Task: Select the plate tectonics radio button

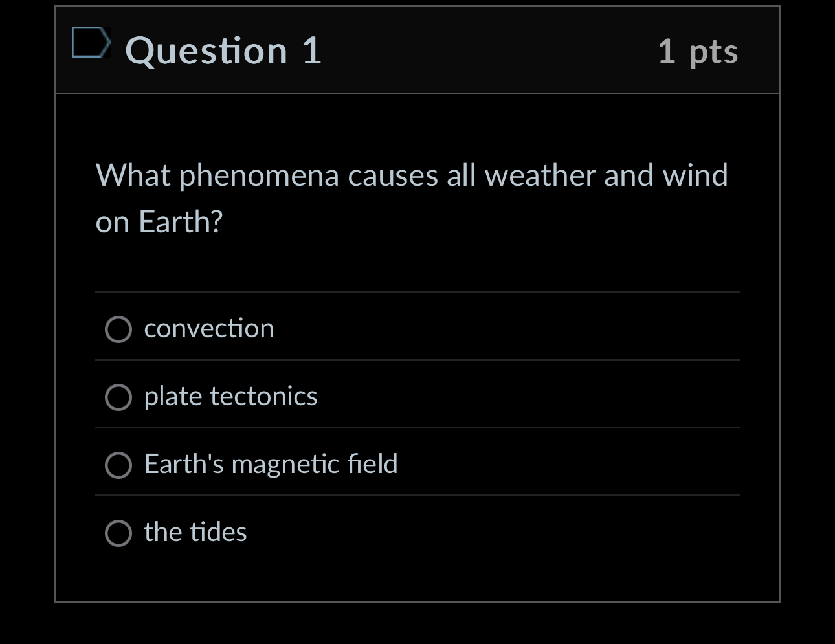Action: pos(118,397)
